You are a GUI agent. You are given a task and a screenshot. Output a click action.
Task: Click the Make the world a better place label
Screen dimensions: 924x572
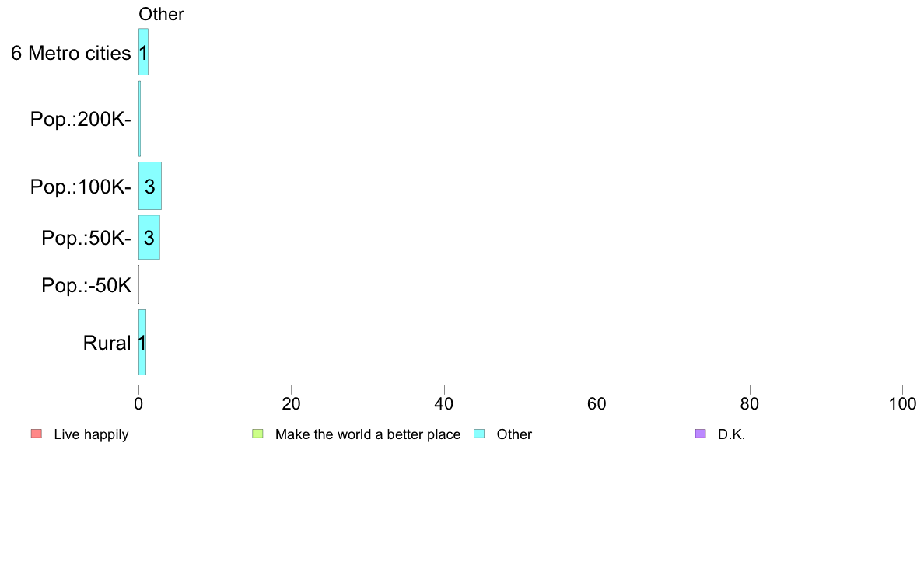click(368, 434)
